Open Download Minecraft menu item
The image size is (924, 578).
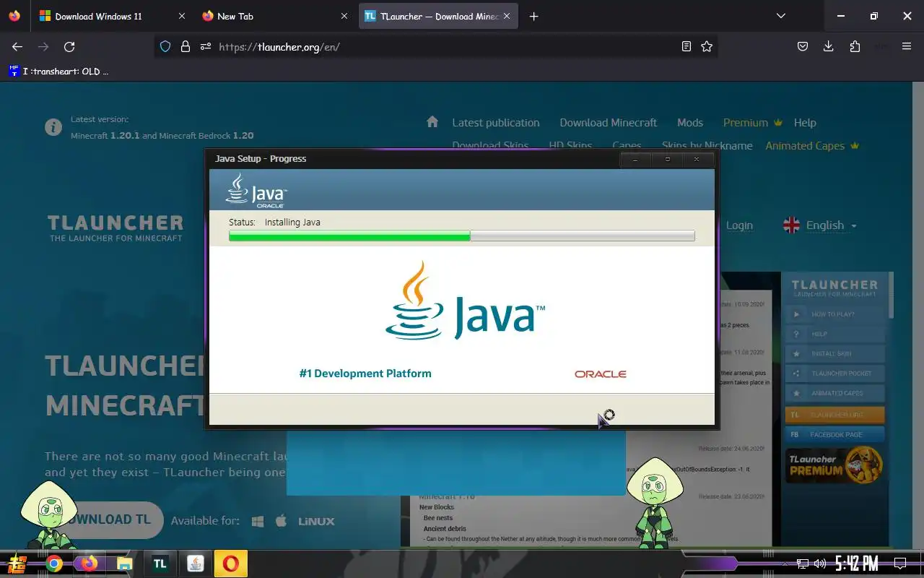(609, 123)
